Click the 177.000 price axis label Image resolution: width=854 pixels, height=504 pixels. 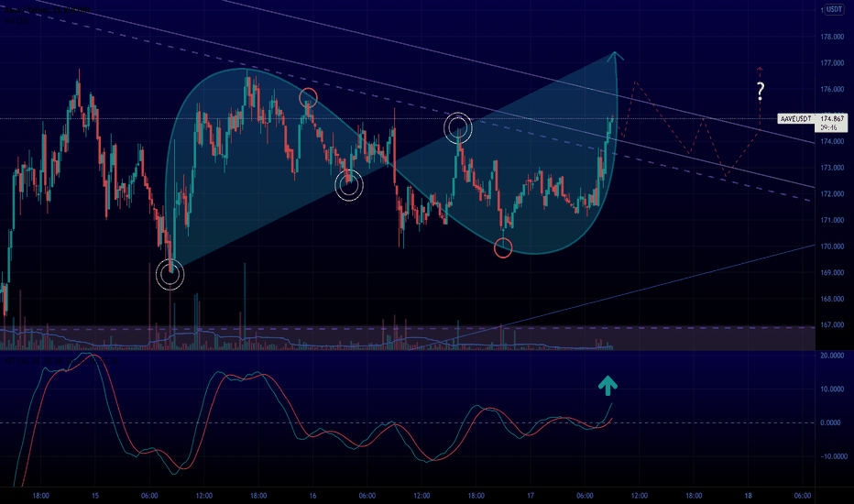pyautogui.click(x=832, y=63)
